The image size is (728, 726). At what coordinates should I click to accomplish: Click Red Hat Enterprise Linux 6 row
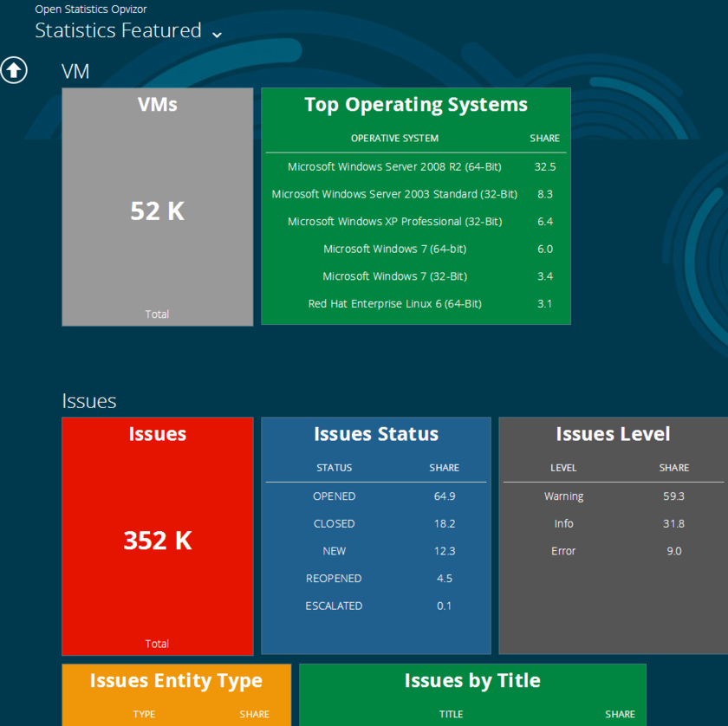[x=394, y=304]
